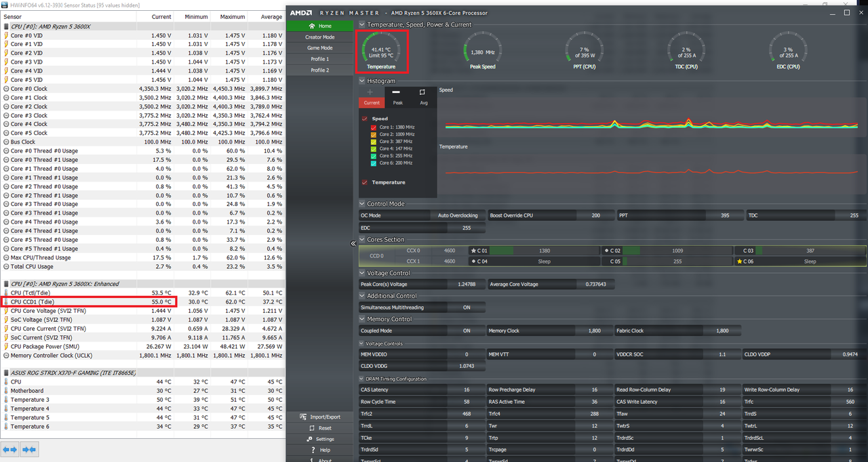Click the gold star icon beside core C 06
The height and width of the screenshot is (462, 868).
click(x=739, y=261)
